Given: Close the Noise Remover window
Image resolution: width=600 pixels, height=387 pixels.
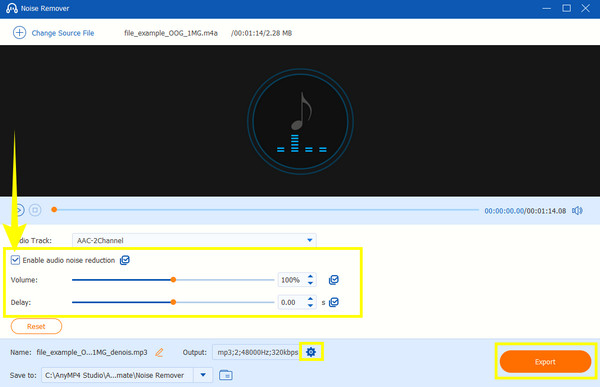Looking at the screenshot, I should pos(585,8).
